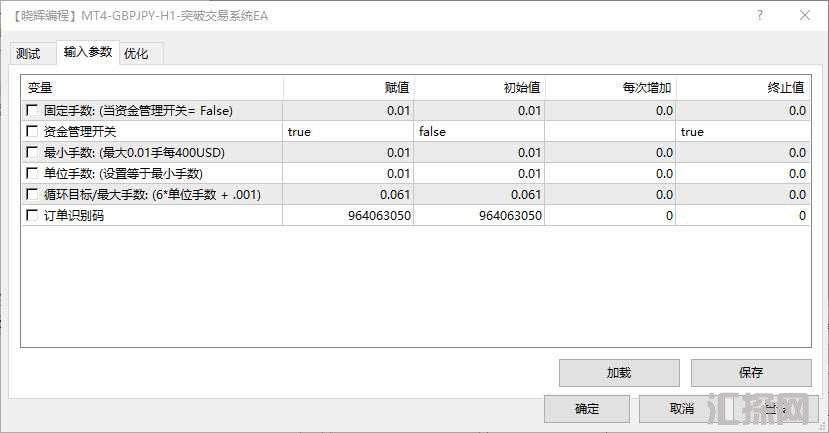This screenshot has height=433, width=829.
Task: Select the 订单识别码 row label
Action: [x=74, y=216]
